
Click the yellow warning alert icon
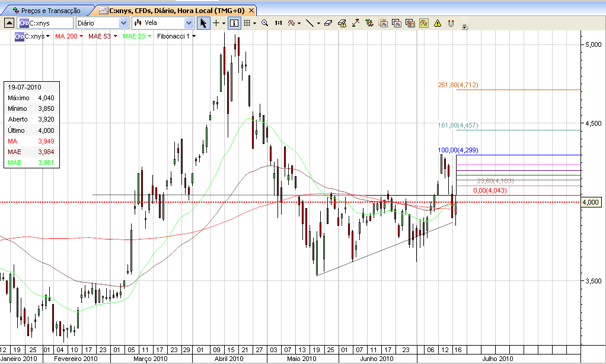[x=438, y=23]
